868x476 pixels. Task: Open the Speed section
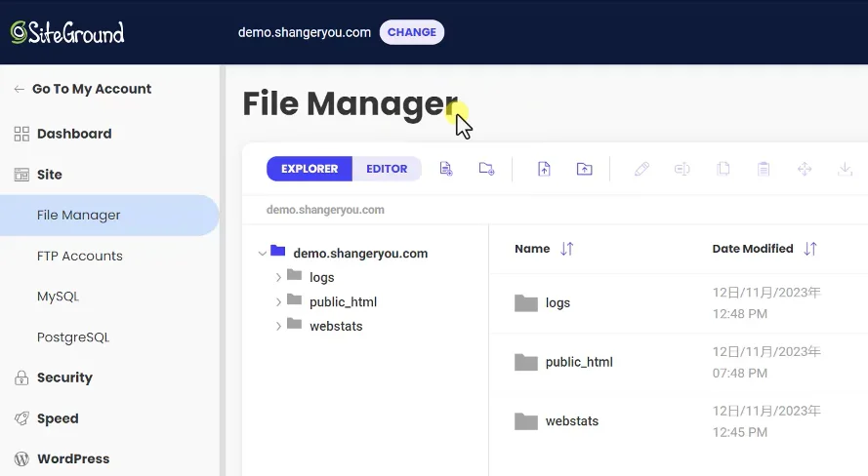coord(58,418)
